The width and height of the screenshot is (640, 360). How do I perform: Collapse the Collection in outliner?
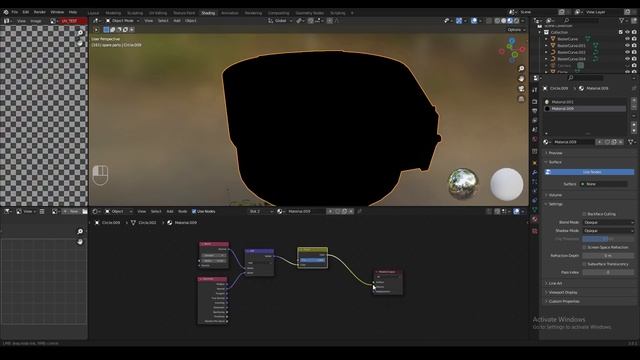click(x=540, y=32)
